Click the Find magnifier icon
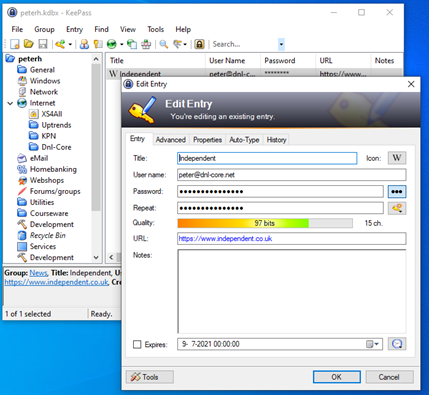Screen dimensions: 429x395 coord(163,44)
